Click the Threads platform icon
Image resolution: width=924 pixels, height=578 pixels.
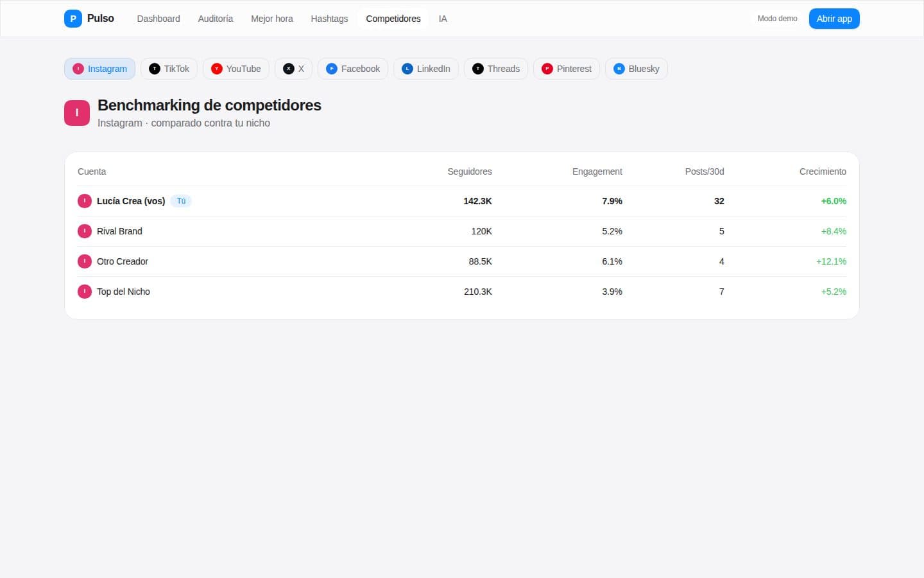478,69
